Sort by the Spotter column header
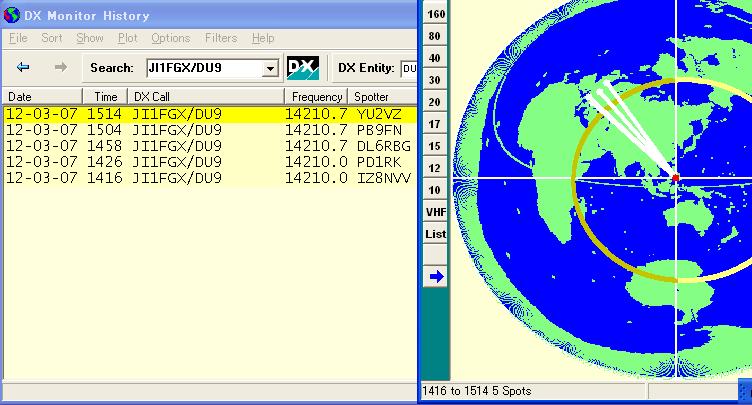 382,96
